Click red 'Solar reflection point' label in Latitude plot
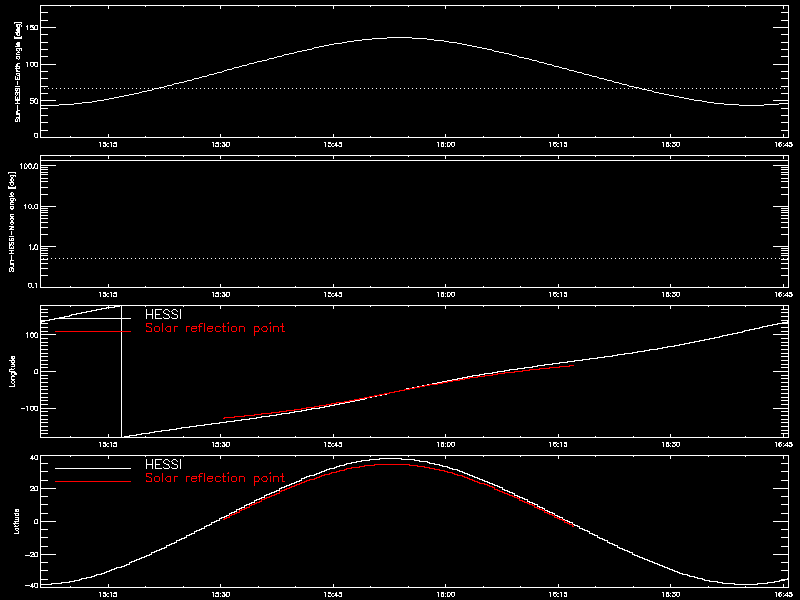 click(215, 478)
